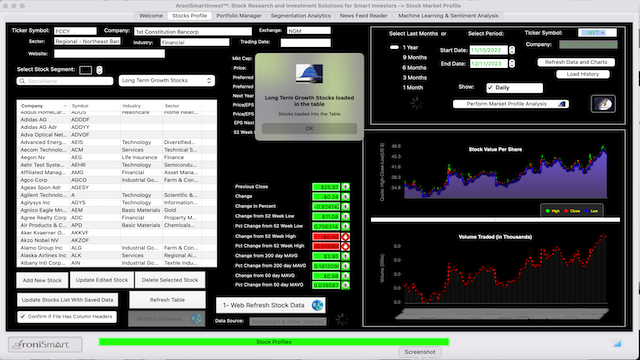Toggle Confirm If File Has Column Headers checkbox
The height and width of the screenshot is (360, 640).
[x=22, y=316]
